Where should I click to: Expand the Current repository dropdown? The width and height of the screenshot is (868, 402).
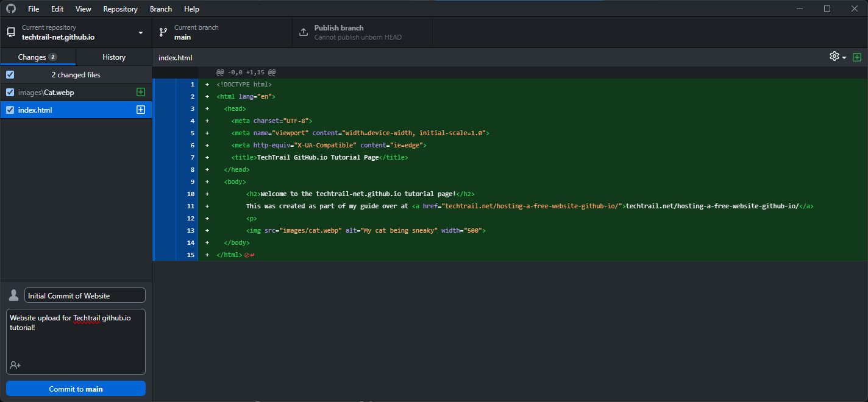(x=76, y=32)
